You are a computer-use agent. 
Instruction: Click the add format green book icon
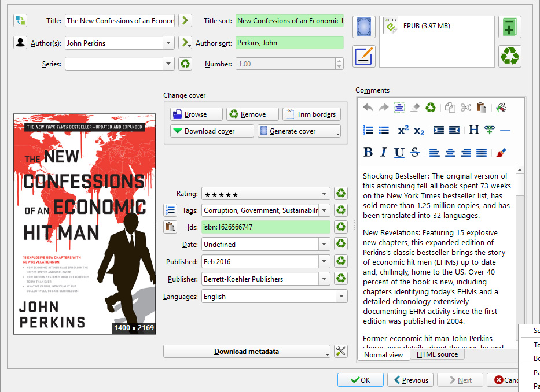tap(509, 27)
